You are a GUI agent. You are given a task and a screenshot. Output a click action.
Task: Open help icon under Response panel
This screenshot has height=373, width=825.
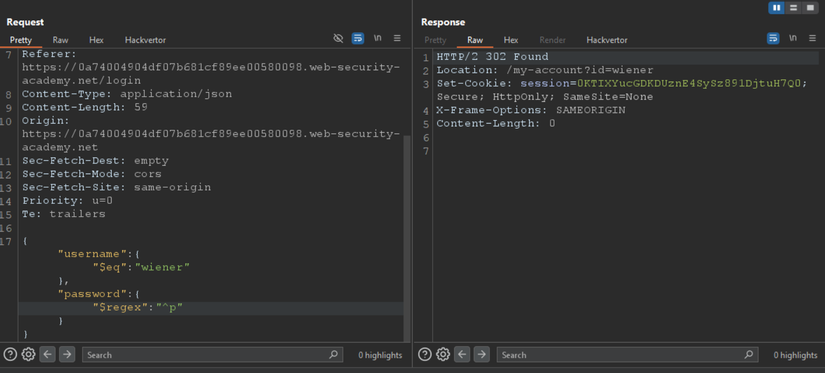[x=425, y=355]
